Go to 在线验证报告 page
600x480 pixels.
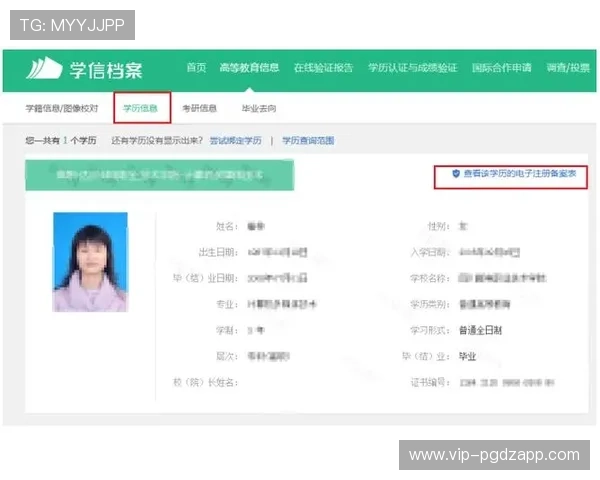point(323,68)
